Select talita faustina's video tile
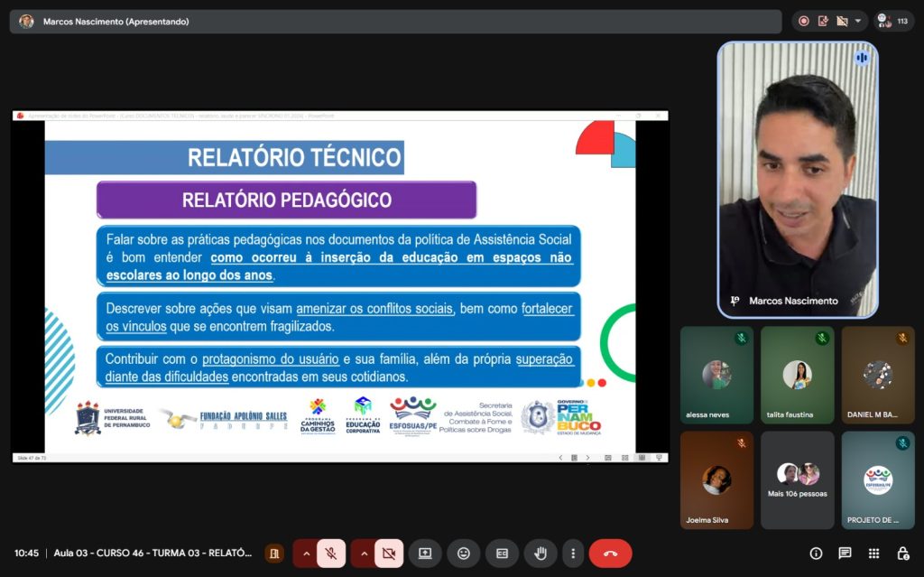 click(x=797, y=375)
